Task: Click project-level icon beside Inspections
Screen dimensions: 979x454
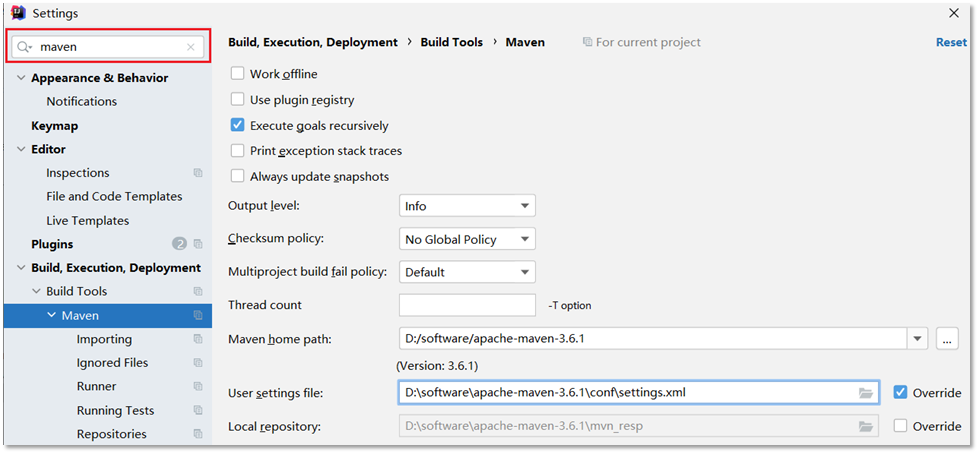Action: [x=198, y=173]
